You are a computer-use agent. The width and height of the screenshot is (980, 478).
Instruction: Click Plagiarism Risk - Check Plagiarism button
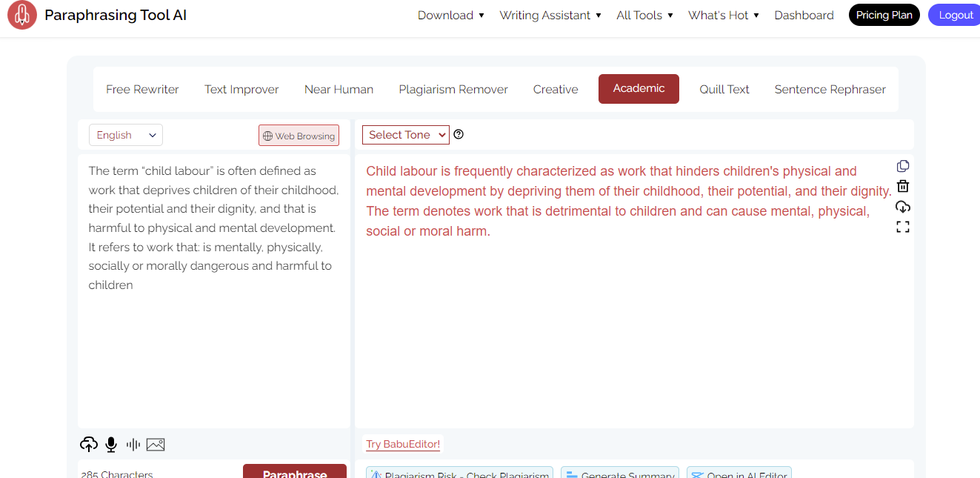[459, 473]
